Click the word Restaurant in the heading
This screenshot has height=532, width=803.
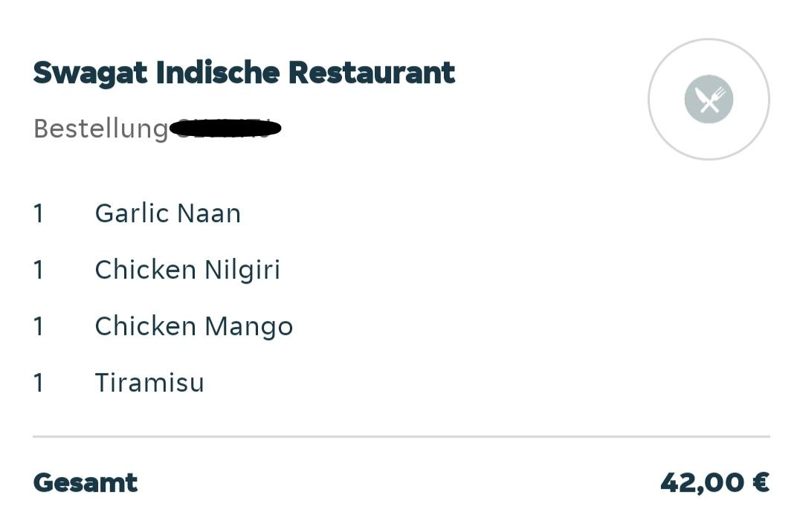point(372,73)
